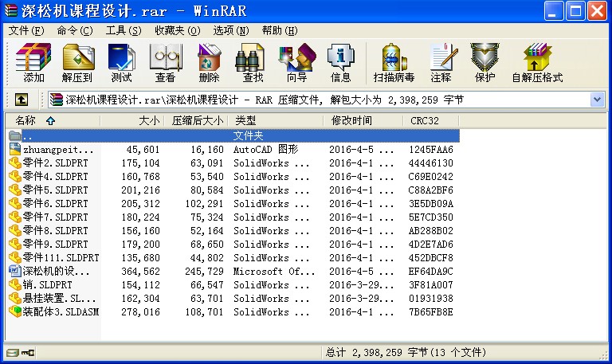Select file 零件9.SLDPRT
This screenshot has height=364, width=612.
56,244
